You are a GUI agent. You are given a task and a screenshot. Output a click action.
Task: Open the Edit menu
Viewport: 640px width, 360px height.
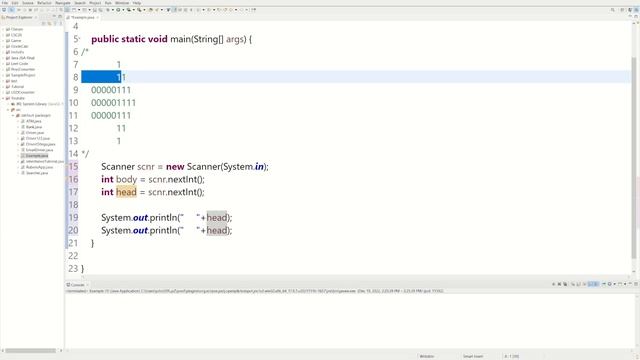15,3
